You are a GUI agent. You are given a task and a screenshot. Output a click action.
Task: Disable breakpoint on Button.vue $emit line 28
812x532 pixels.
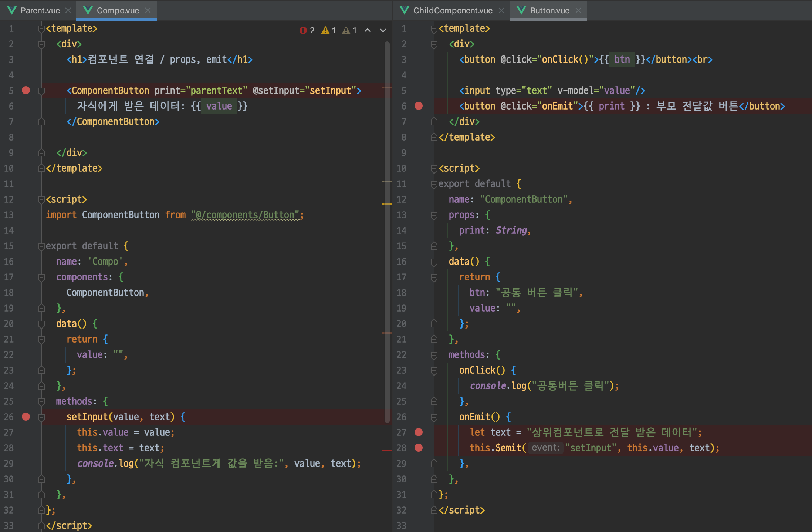[419, 448]
